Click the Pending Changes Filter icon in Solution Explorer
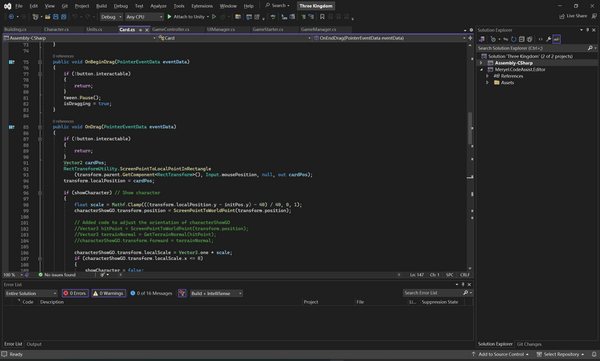The image size is (600, 361). pyautogui.click(x=493, y=39)
